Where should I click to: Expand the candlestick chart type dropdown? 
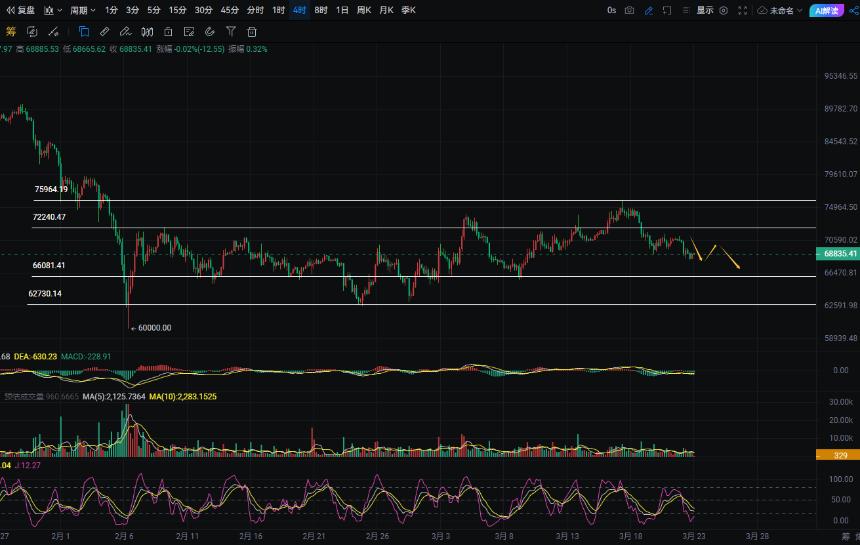[53, 10]
